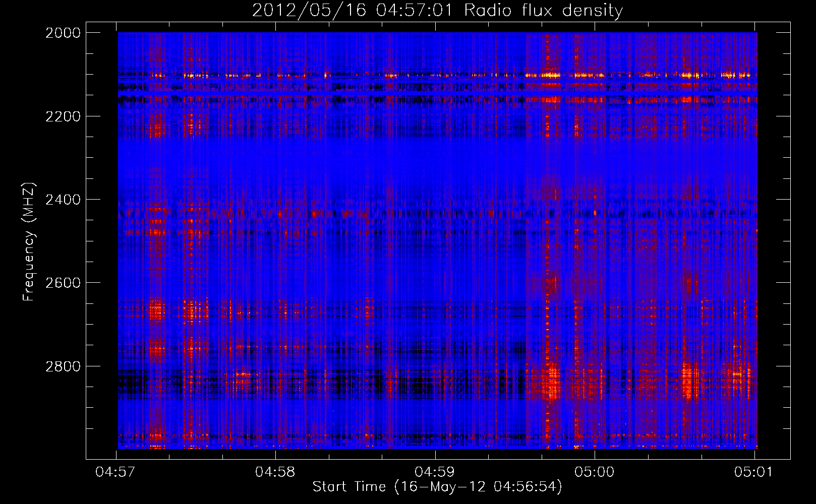The height and width of the screenshot is (504, 816).
Task: Click the 05:00 time tick label
Action: 595,472
